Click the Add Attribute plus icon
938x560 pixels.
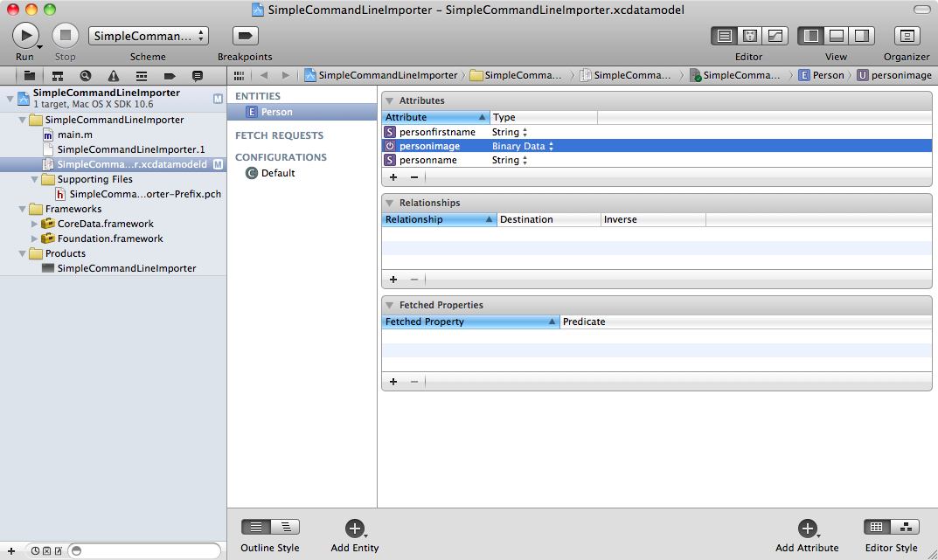[807, 528]
